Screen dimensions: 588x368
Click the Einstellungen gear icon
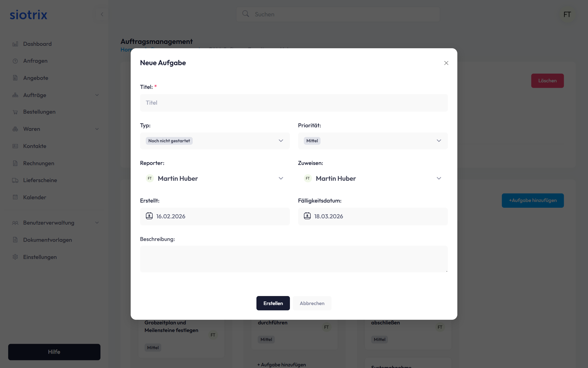click(x=15, y=257)
